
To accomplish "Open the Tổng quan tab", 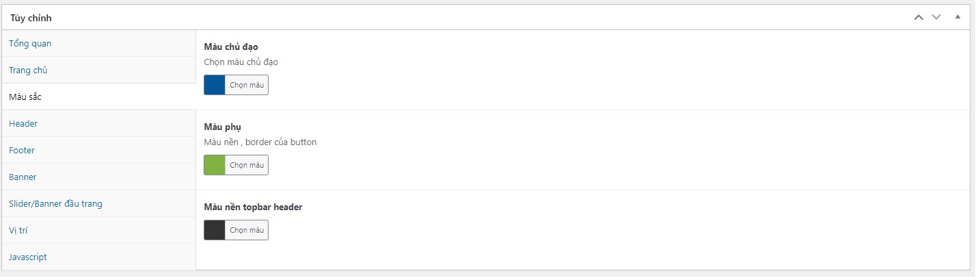I will pyautogui.click(x=30, y=44).
